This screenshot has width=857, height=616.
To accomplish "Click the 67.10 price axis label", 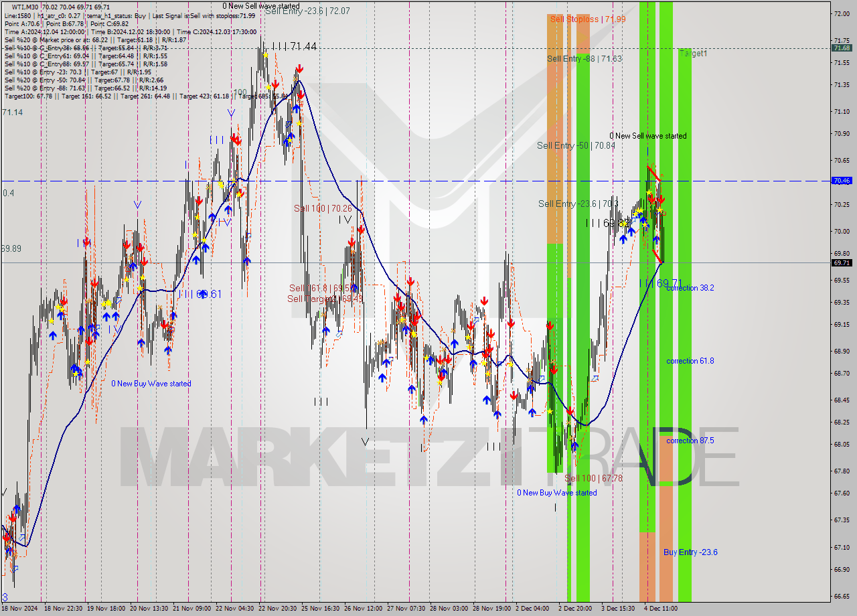I will 842,548.
